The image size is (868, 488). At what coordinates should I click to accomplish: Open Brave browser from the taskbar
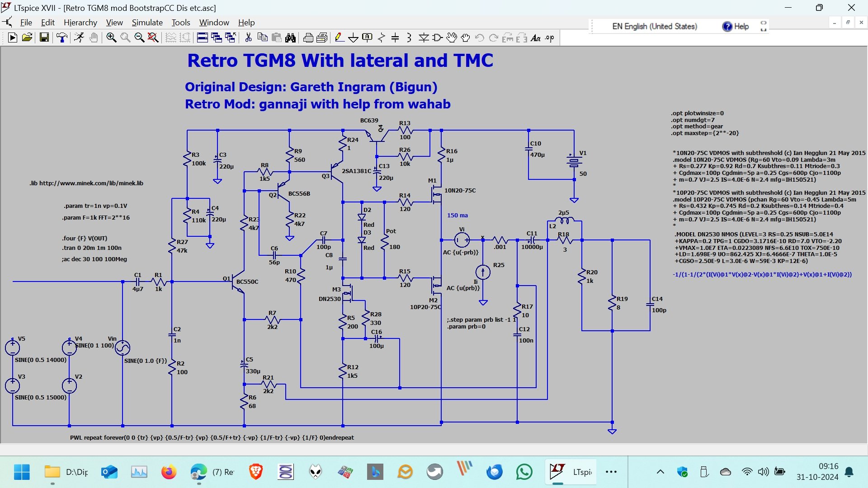(256, 472)
